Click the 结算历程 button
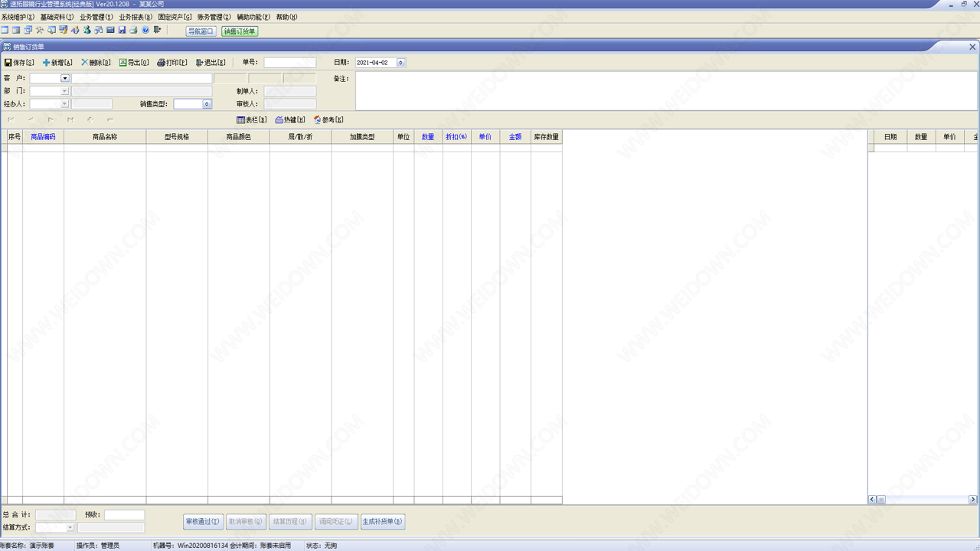The width and height of the screenshot is (980, 551). point(290,521)
